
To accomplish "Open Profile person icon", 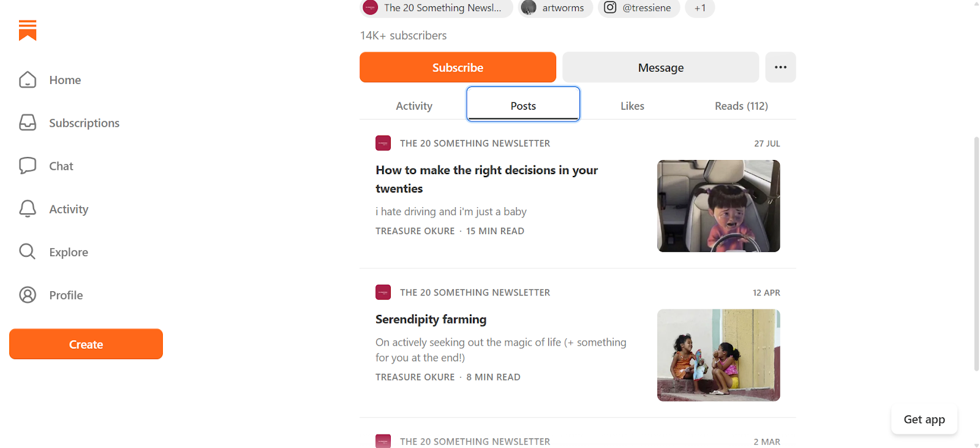I will click(28, 295).
